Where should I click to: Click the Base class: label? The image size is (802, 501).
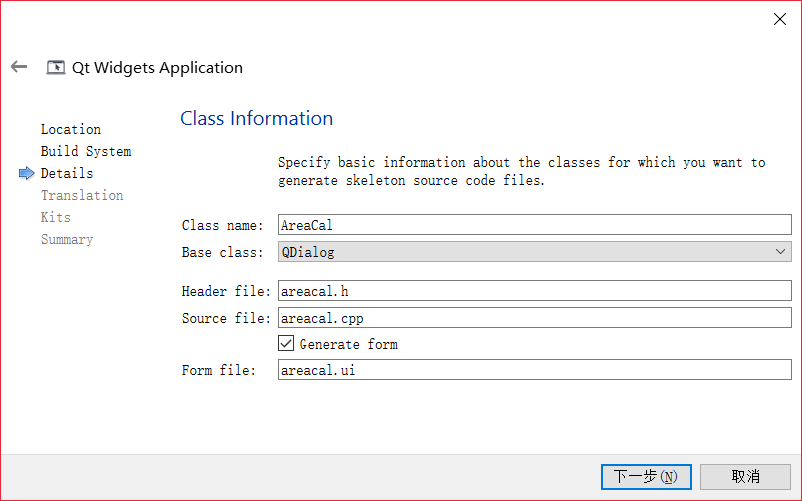[222, 253]
